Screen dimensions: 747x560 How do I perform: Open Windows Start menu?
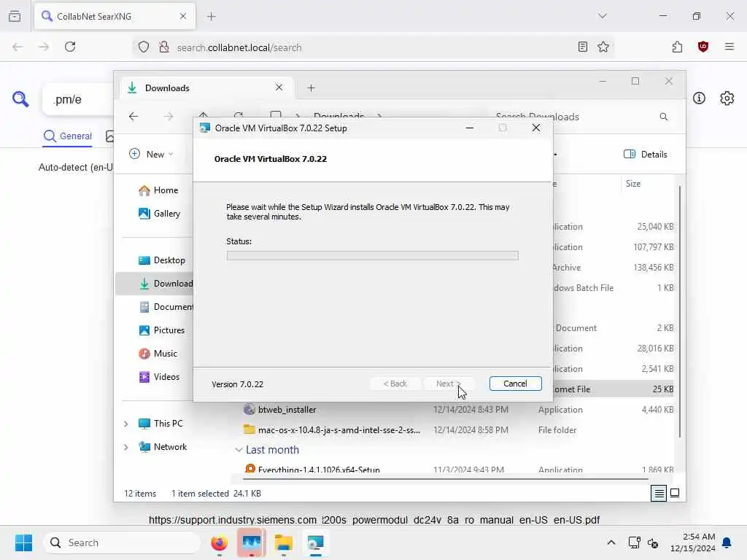tap(23, 542)
